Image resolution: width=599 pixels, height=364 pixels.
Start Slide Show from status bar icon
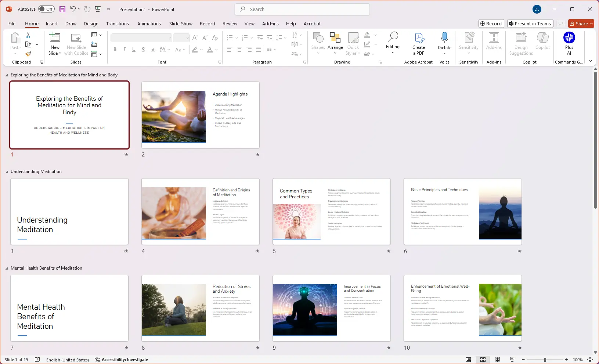[512, 360]
